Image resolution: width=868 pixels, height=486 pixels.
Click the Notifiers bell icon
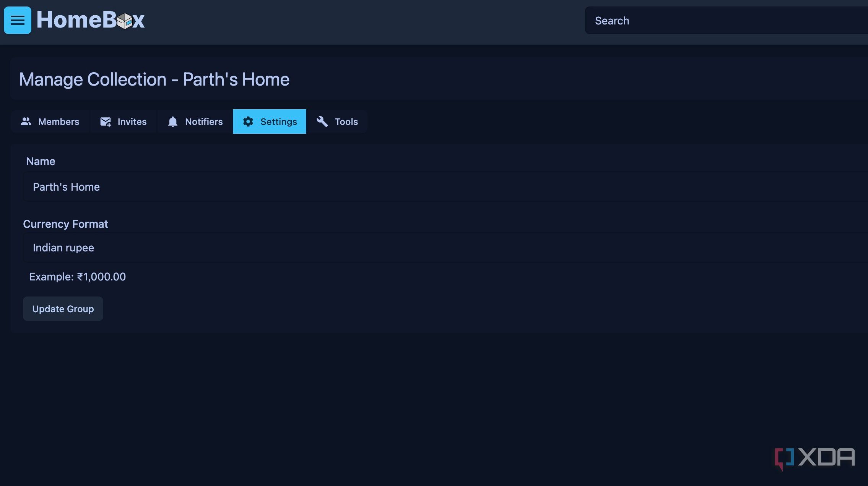173,122
